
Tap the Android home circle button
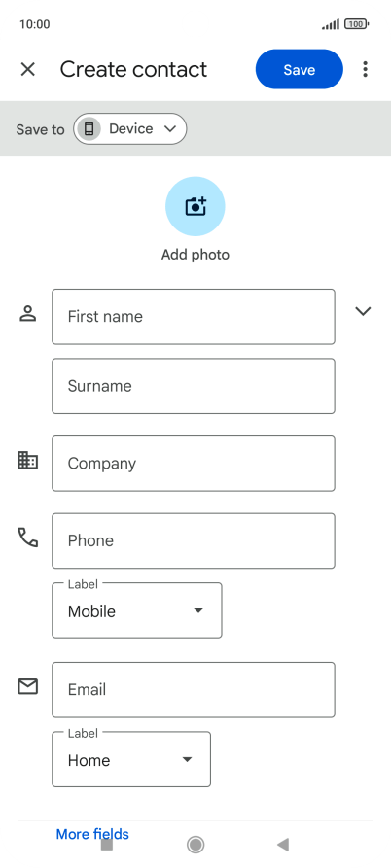(195, 845)
